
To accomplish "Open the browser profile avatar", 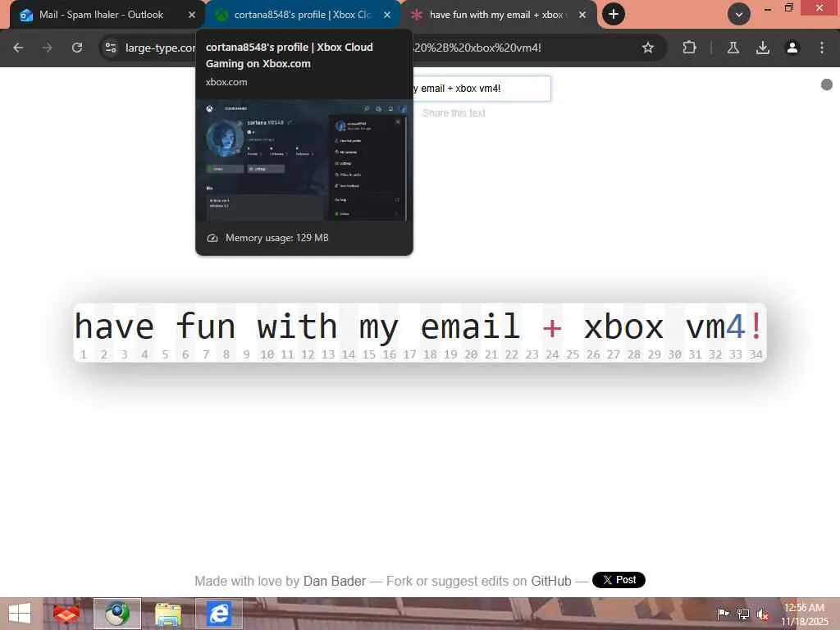I will coord(792,48).
